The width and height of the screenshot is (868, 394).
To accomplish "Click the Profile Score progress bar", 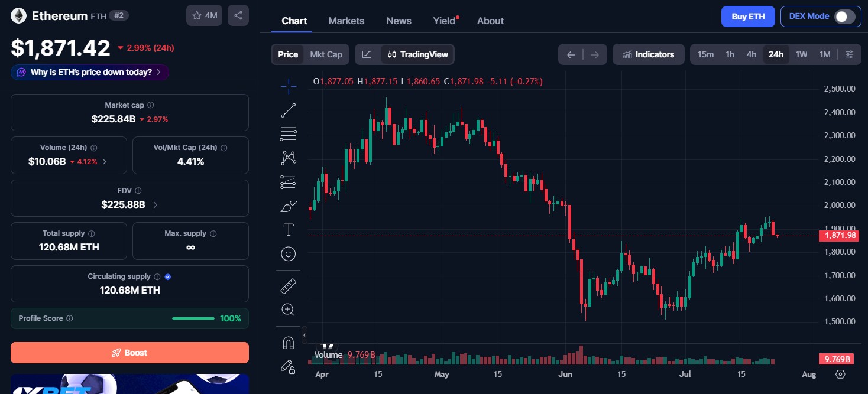I will tap(193, 318).
